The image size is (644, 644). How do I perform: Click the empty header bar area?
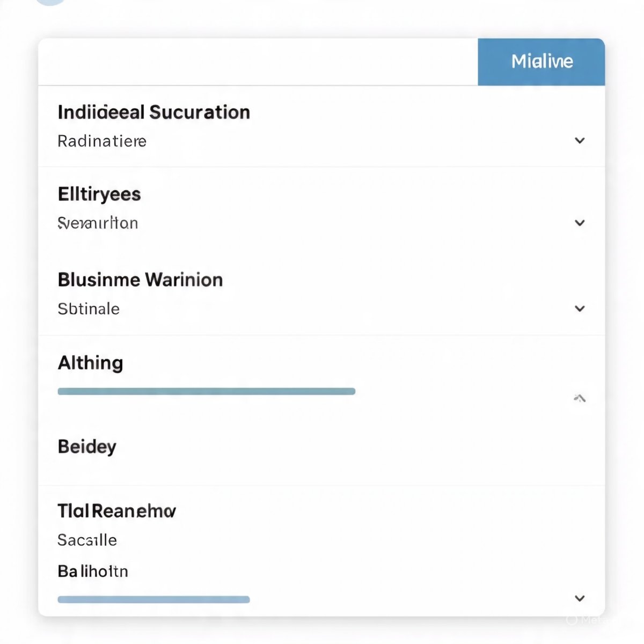tap(258, 62)
